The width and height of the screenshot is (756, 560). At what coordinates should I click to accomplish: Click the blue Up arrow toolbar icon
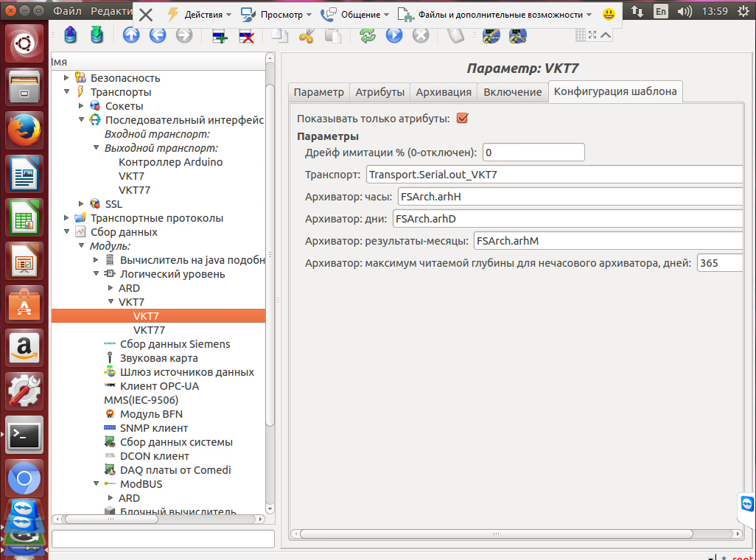pyautogui.click(x=131, y=35)
